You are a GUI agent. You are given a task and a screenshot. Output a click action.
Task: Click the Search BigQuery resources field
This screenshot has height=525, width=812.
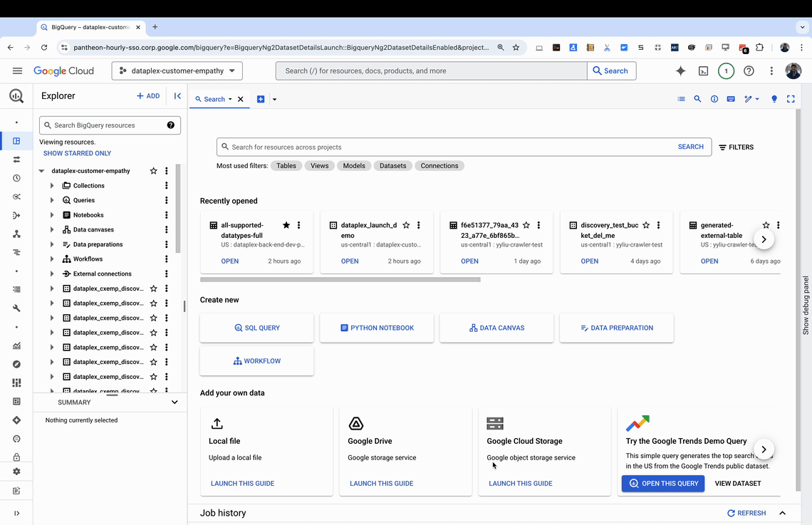(105, 125)
